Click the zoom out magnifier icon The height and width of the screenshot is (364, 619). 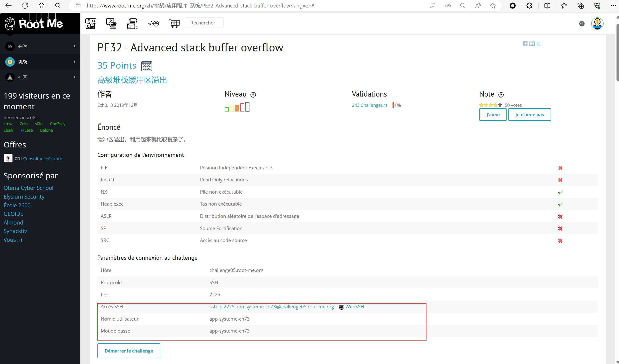coord(463,5)
